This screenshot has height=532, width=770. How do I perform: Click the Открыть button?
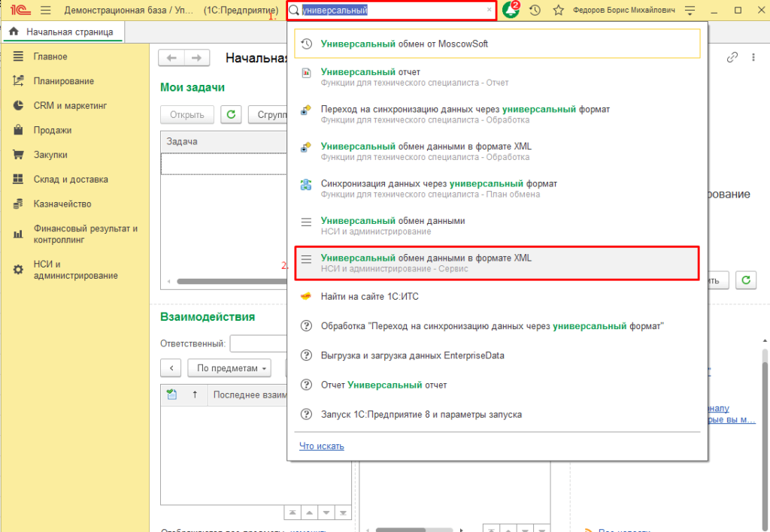coord(187,114)
